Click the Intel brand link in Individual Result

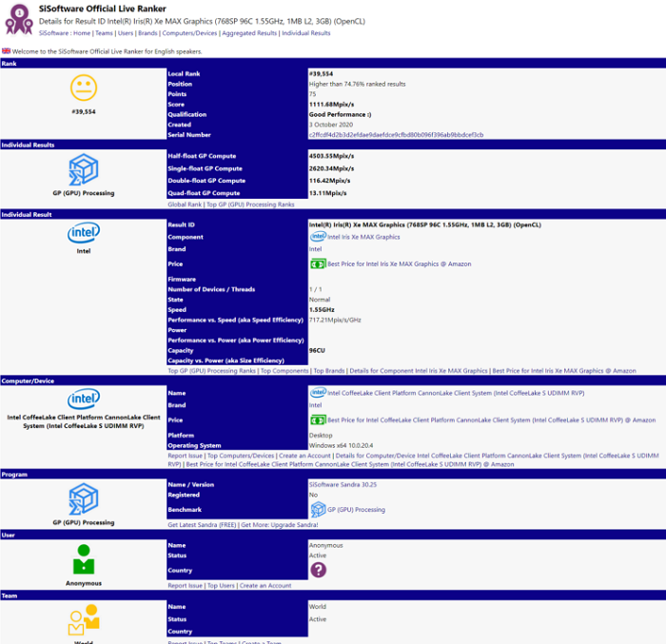pyautogui.click(x=315, y=249)
